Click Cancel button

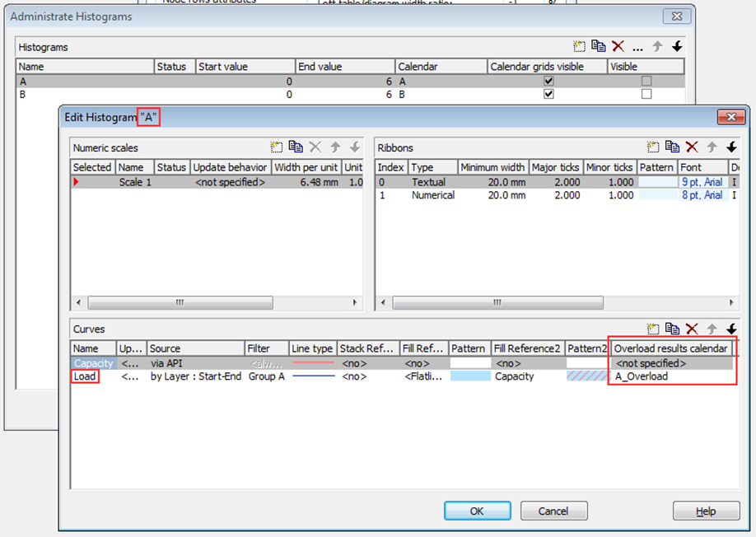(x=553, y=511)
